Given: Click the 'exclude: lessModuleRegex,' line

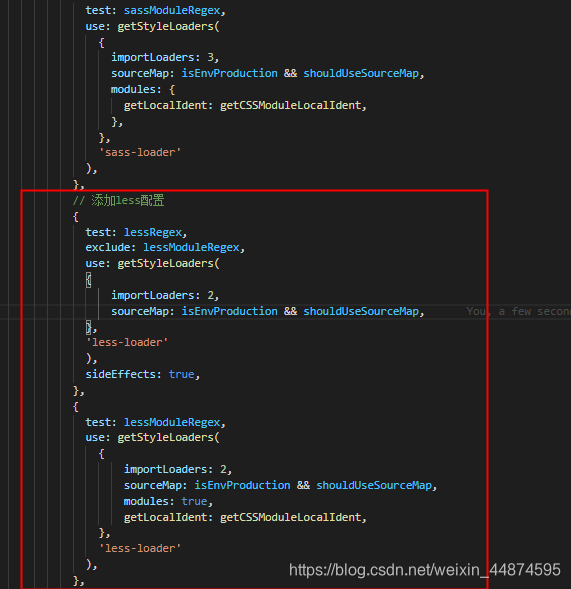Looking at the screenshot, I should (165, 248).
